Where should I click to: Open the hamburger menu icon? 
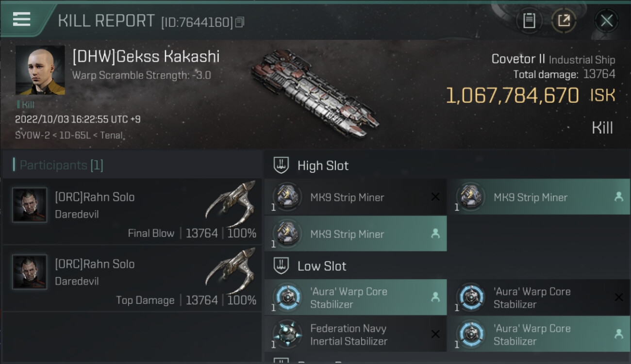(x=22, y=19)
